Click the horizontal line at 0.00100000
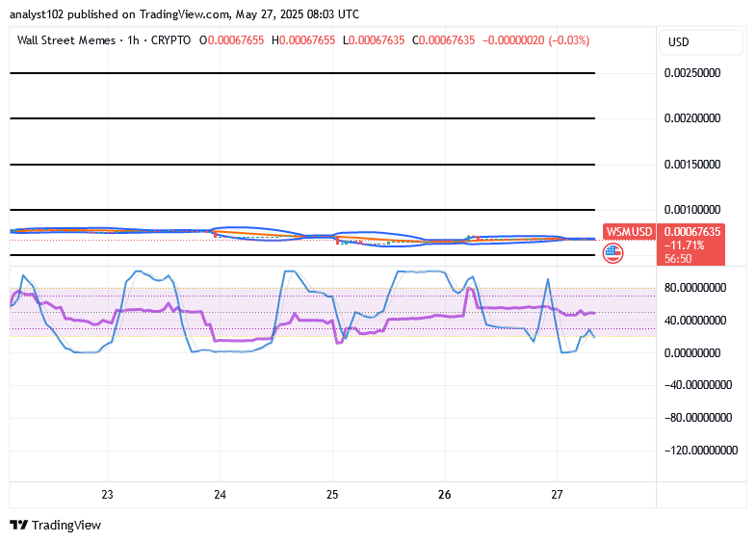 (x=302, y=210)
